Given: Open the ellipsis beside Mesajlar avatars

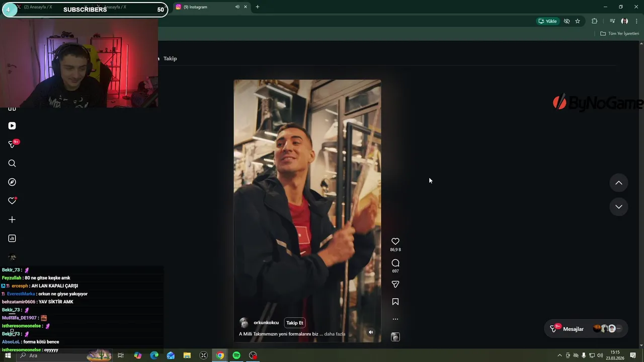Looking at the screenshot, I should tap(619, 329).
